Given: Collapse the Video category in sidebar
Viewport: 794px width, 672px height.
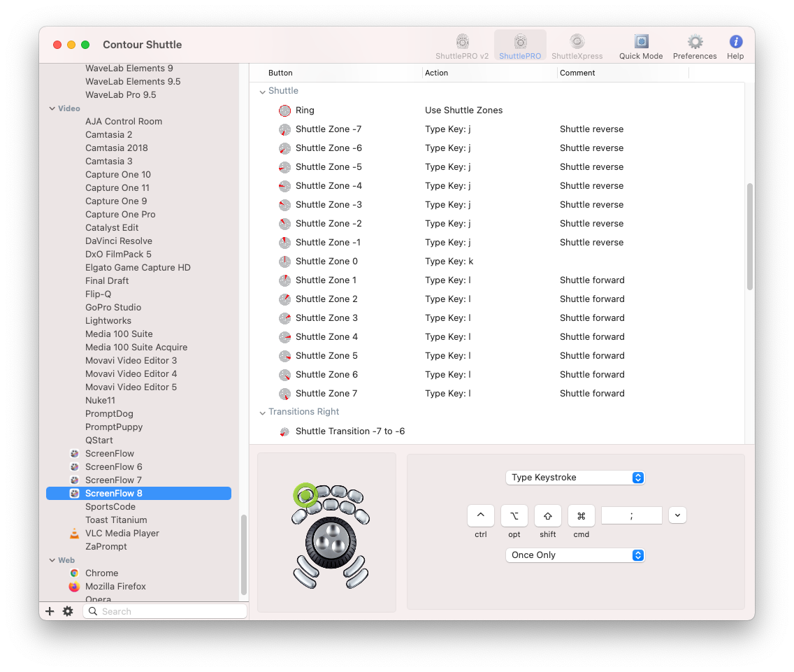Looking at the screenshot, I should pos(52,108).
